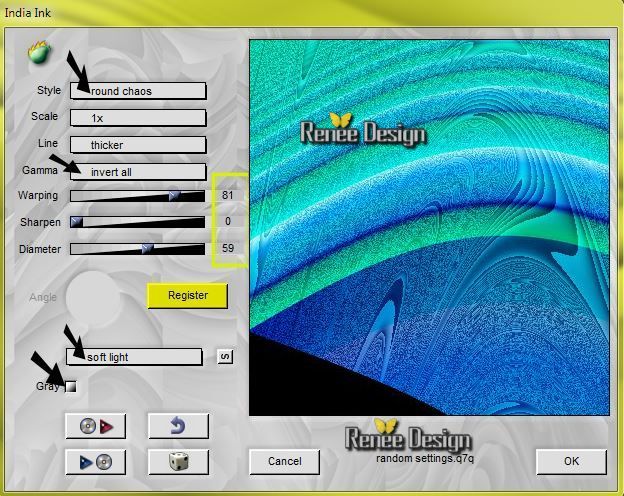Click the OK button
Image resolution: width=624 pixels, height=496 pixels.
tap(571, 462)
